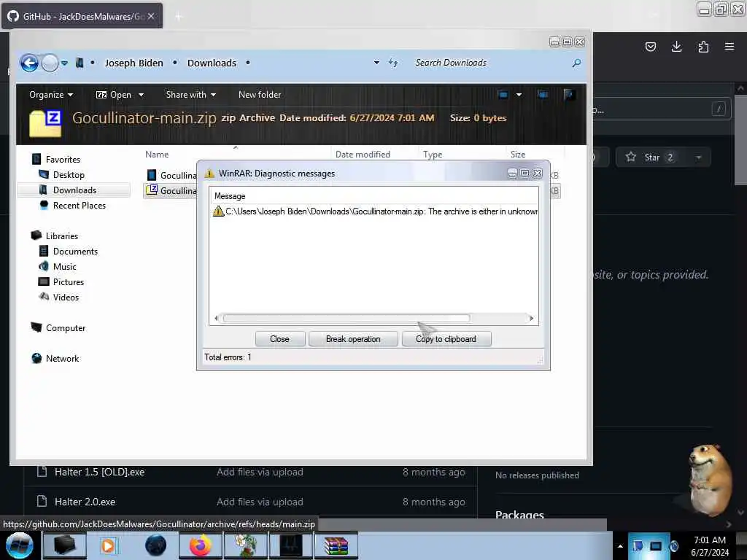Click the Downloads breadcrumb in address bar
The height and width of the screenshot is (560, 747).
pyautogui.click(x=212, y=63)
